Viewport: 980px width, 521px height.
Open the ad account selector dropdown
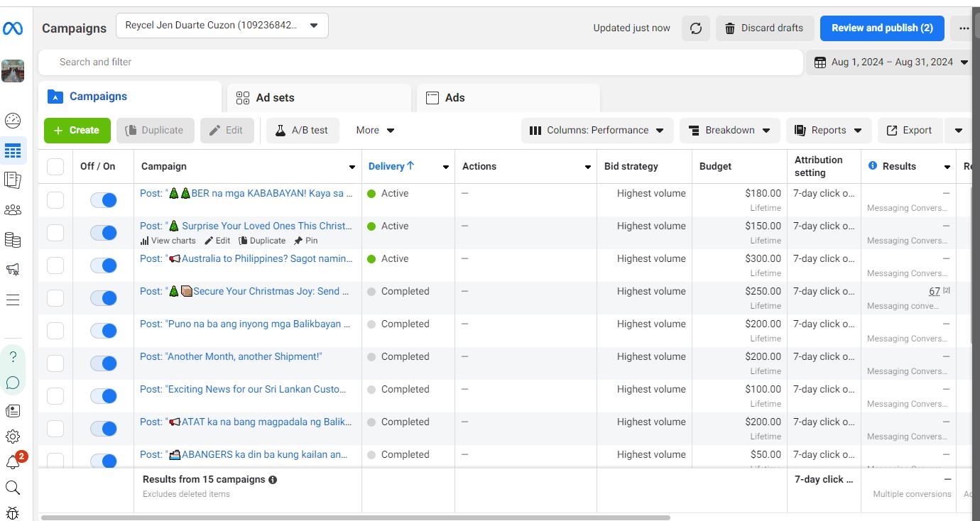[x=222, y=26]
